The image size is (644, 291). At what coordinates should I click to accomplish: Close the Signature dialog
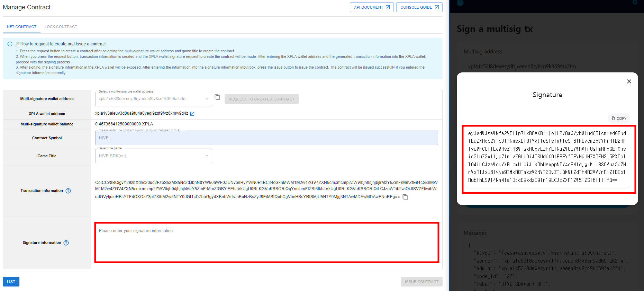click(629, 81)
